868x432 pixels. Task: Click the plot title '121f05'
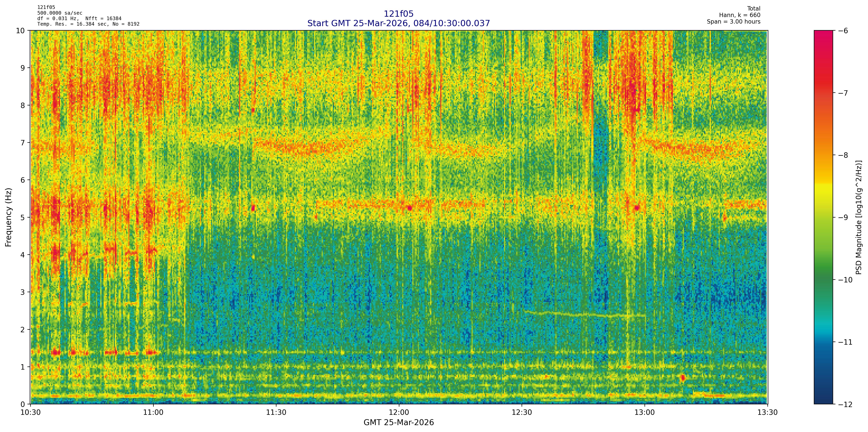[399, 14]
